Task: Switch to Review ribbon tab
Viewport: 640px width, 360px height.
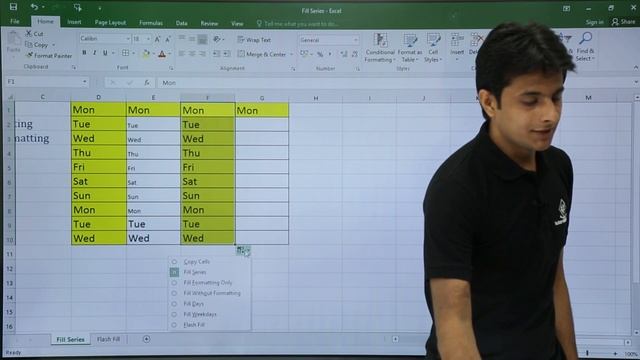Action: click(209, 23)
